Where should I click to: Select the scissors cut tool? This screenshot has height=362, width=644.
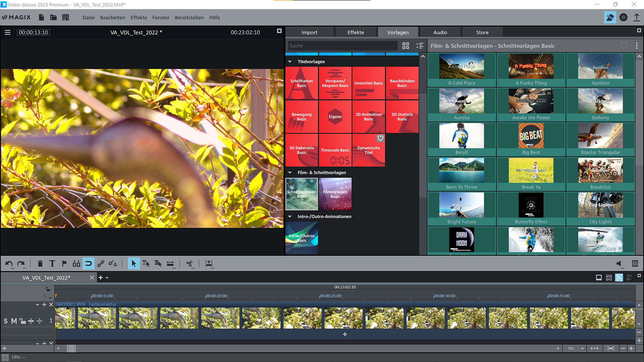(x=190, y=264)
